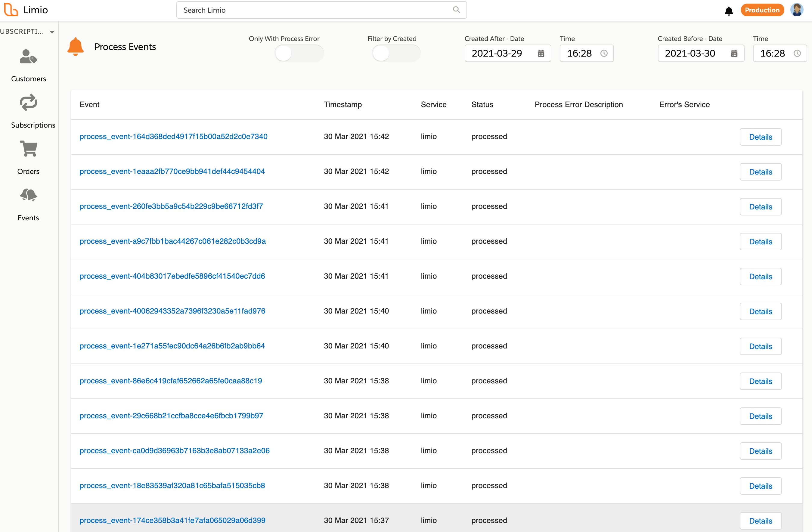
Task: Open calendar for Created After date
Action: (x=541, y=54)
